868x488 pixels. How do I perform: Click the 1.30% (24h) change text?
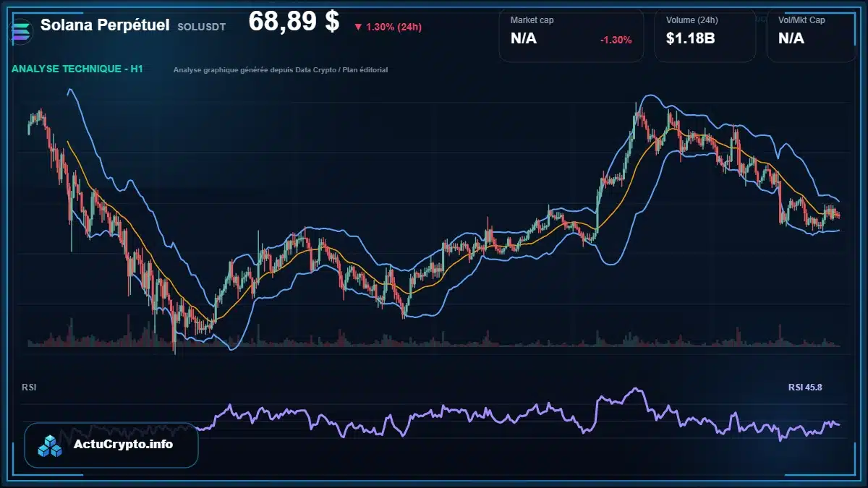(393, 27)
